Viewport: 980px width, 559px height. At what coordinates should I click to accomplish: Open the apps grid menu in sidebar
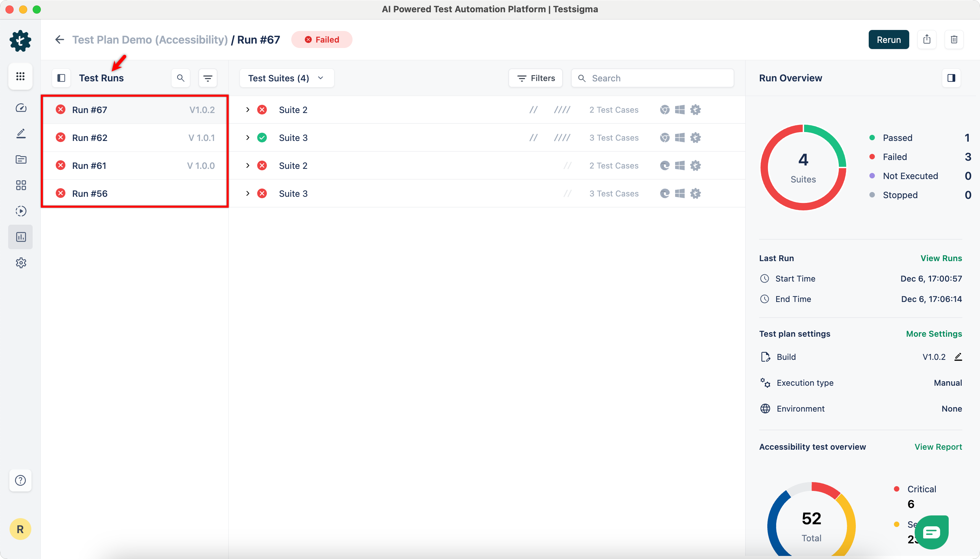(20, 76)
